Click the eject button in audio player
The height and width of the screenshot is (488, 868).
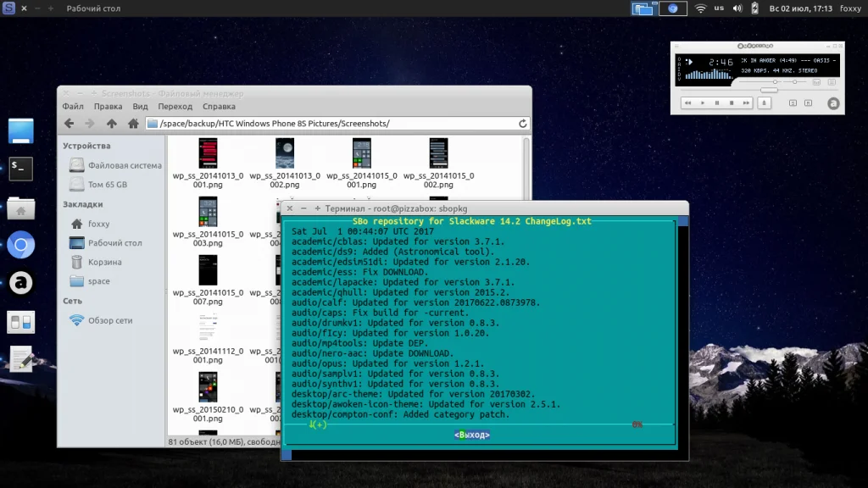(764, 103)
